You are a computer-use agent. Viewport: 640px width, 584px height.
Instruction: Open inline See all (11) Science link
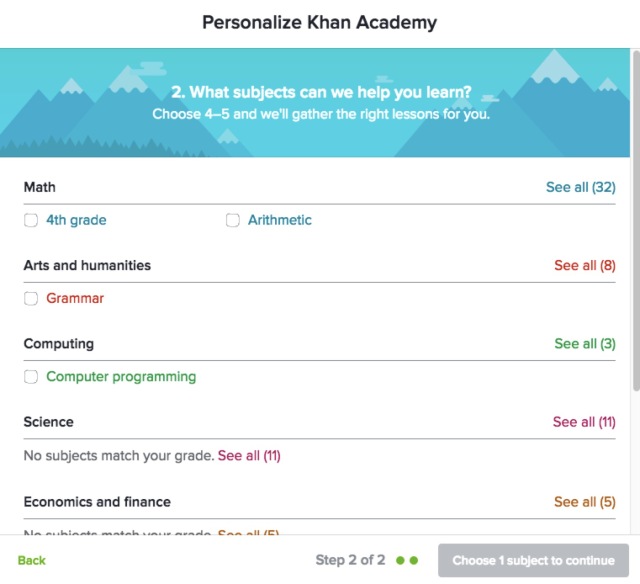point(249,456)
